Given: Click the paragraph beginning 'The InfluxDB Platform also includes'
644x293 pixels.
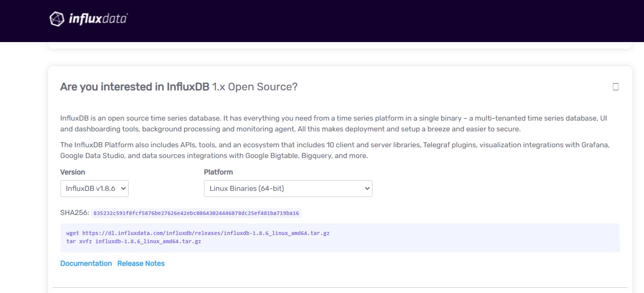Looking at the screenshot, I should 335,150.
